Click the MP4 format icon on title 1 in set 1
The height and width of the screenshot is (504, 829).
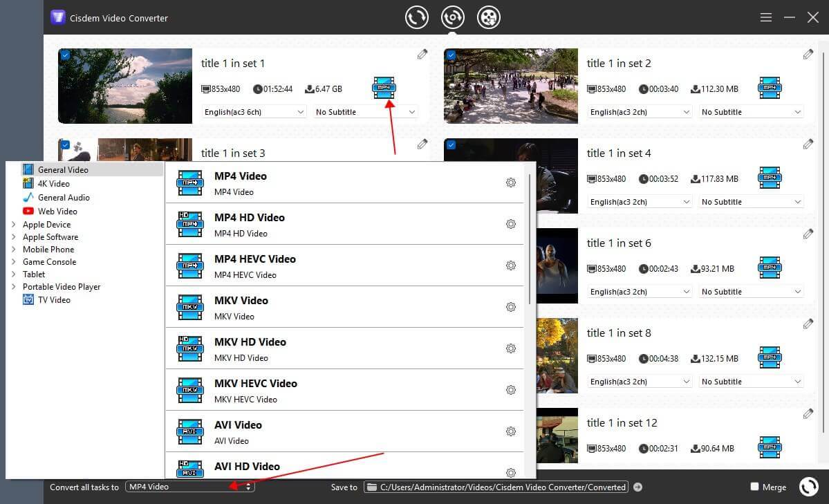(384, 88)
